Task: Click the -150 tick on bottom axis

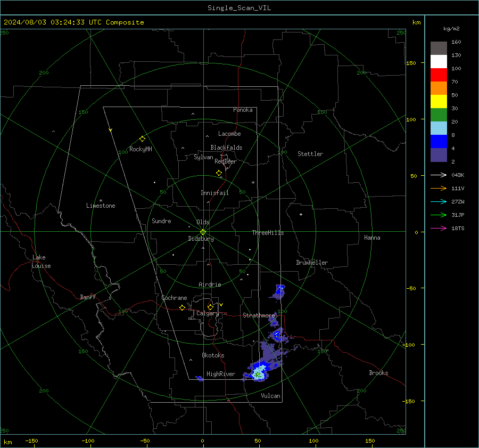Action: [31, 441]
